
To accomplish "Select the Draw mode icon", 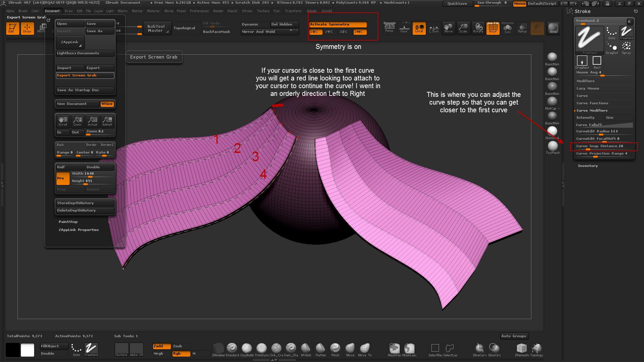I will click(27, 28).
